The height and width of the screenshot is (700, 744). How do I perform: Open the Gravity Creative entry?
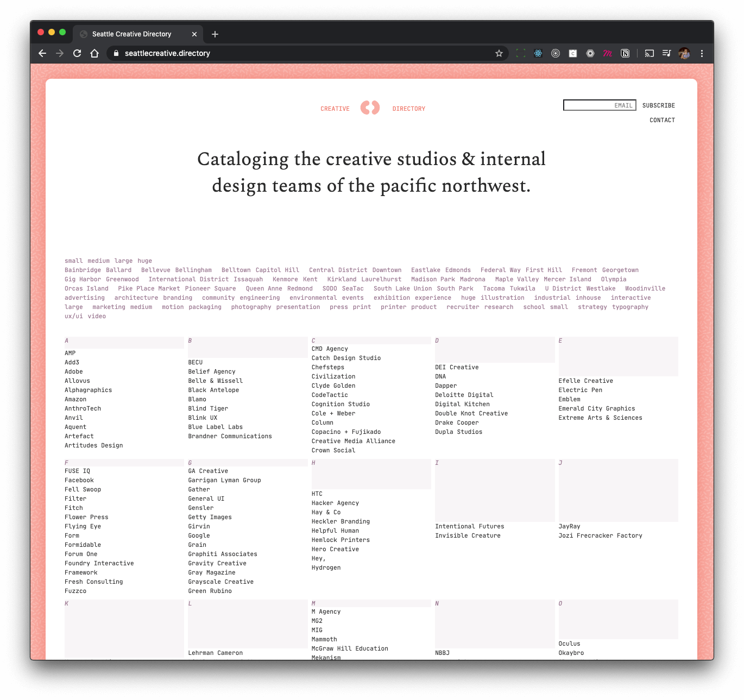tap(217, 563)
